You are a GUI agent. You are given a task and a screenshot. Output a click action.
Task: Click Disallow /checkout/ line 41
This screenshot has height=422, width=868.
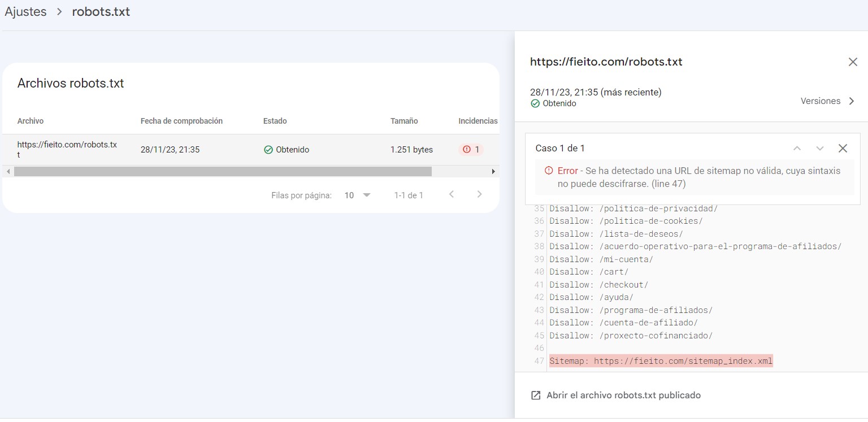(598, 285)
